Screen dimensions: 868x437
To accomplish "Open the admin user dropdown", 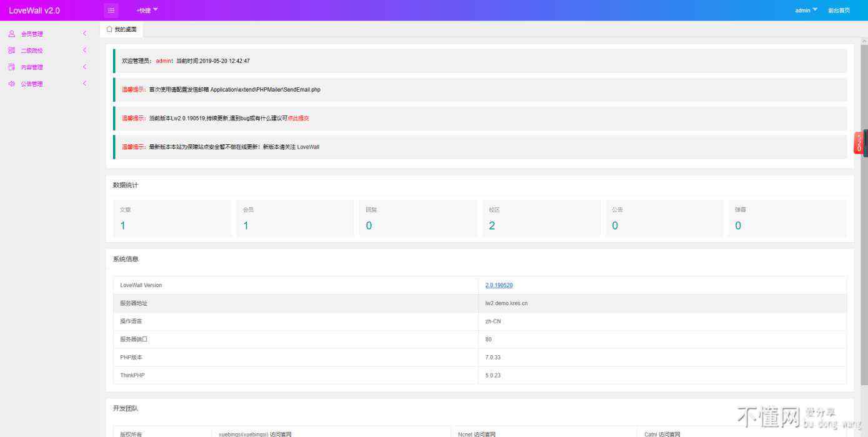I will 806,10.
